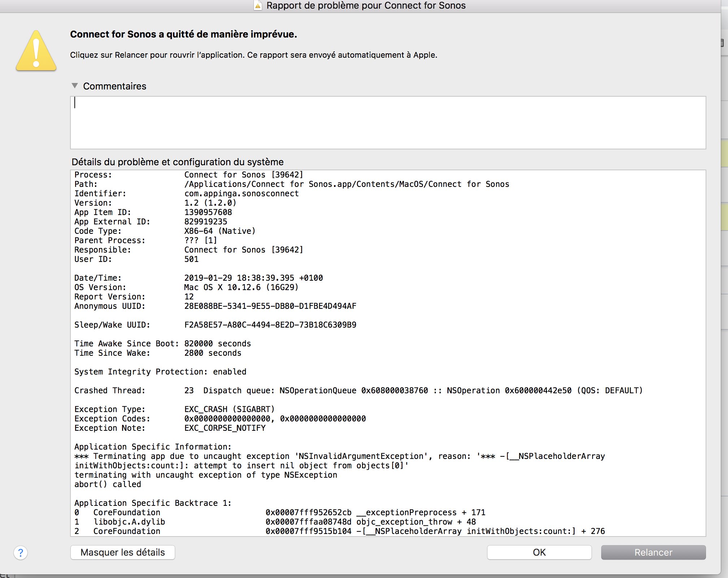Click Parent Process '??? [1]' value
The width and height of the screenshot is (728, 578).
point(201,240)
